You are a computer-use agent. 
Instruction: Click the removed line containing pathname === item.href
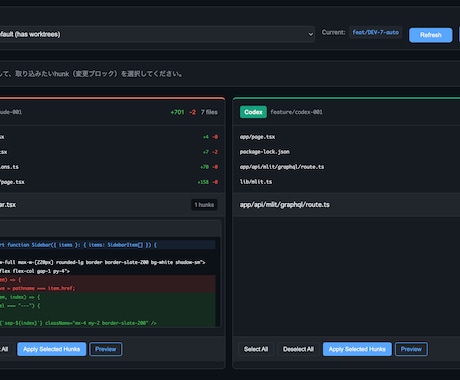click(108, 288)
